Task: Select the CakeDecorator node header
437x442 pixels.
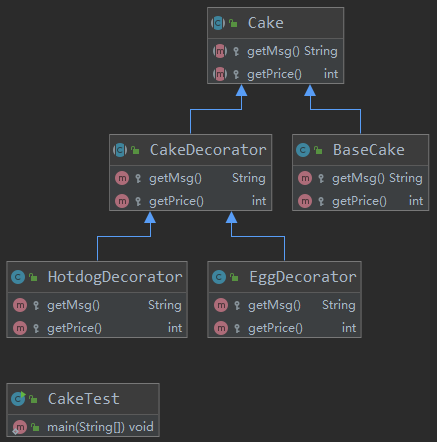Action: click(191, 150)
